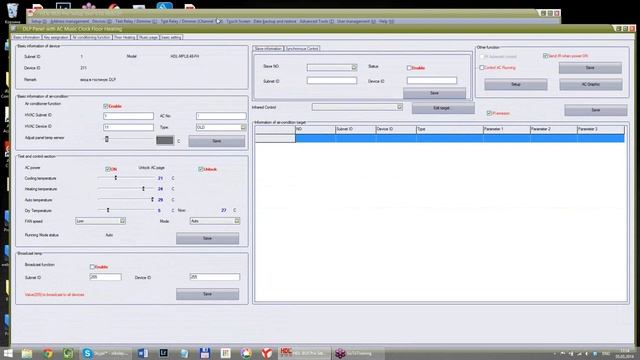Switch to the Floor Heating tab

124,37
